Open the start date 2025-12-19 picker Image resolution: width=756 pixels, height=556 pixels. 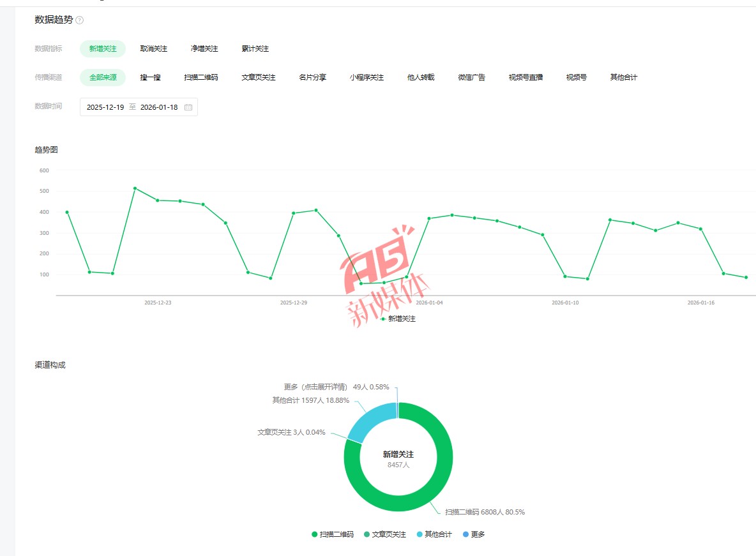click(105, 107)
